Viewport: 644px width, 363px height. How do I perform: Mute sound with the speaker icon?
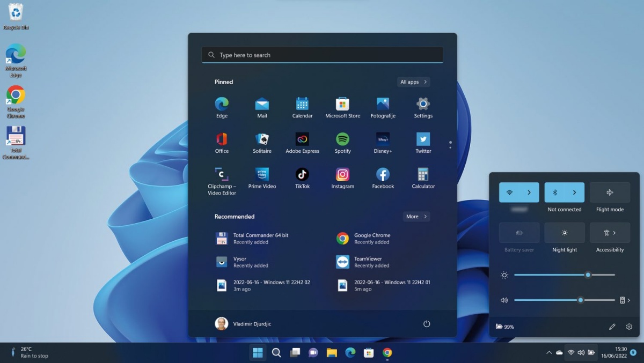tap(504, 300)
